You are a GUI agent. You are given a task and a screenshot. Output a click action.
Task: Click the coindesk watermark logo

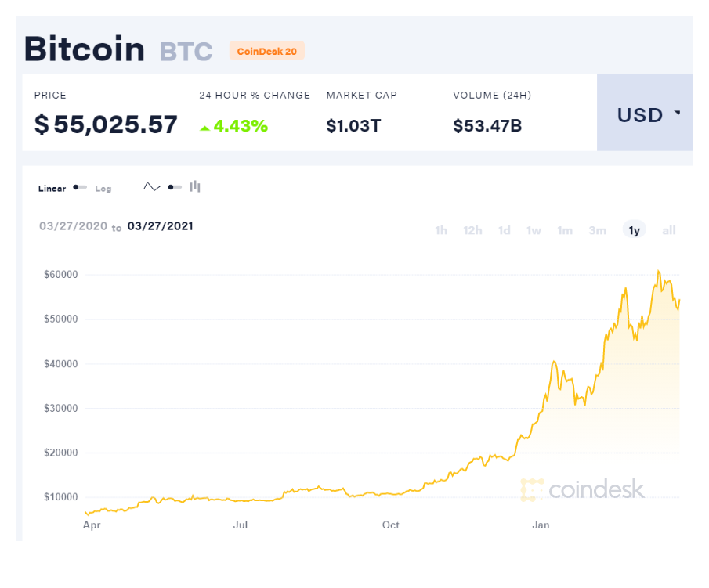582,489
